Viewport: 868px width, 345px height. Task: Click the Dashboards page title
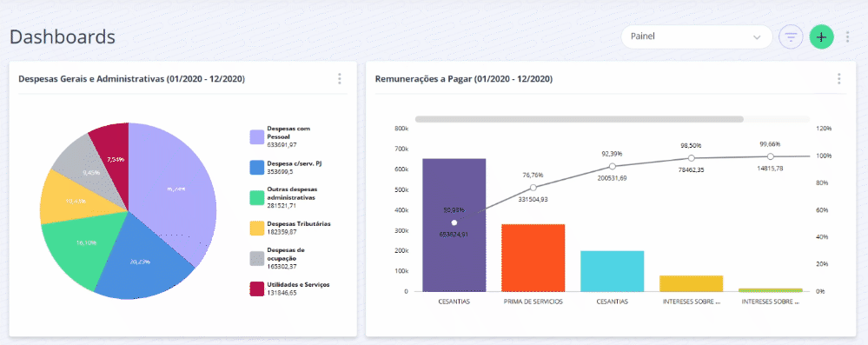[x=63, y=37]
